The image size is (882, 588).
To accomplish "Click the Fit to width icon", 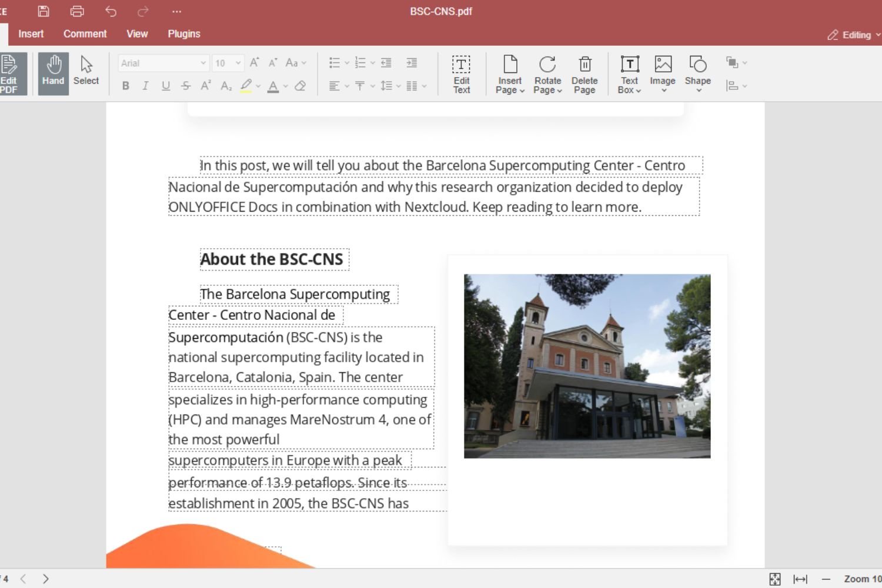I will point(800,579).
